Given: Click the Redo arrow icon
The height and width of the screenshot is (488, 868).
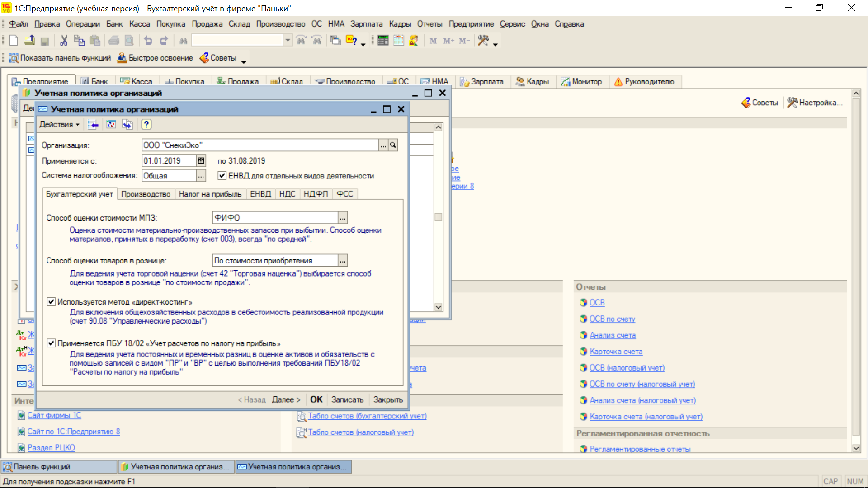Looking at the screenshot, I should pos(164,41).
